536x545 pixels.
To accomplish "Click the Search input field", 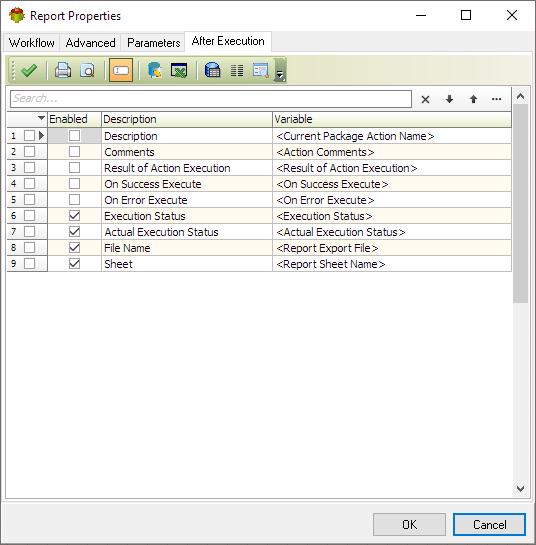I will [211, 99].
